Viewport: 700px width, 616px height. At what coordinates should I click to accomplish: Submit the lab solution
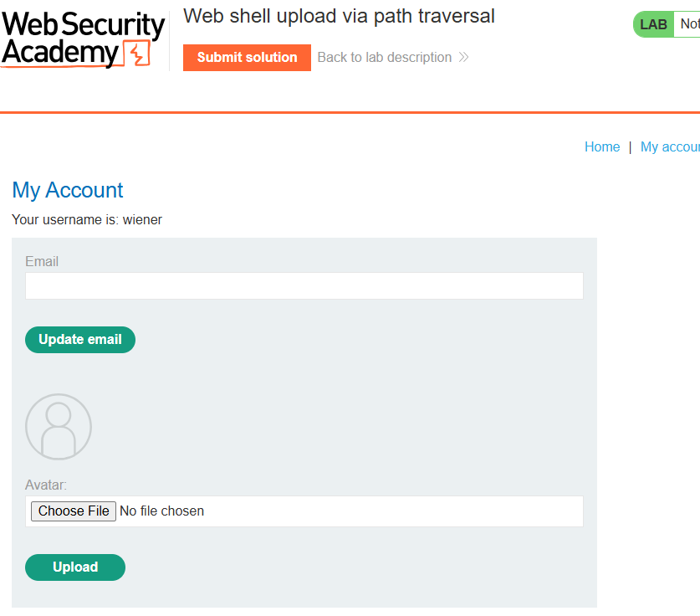[247, 58]
